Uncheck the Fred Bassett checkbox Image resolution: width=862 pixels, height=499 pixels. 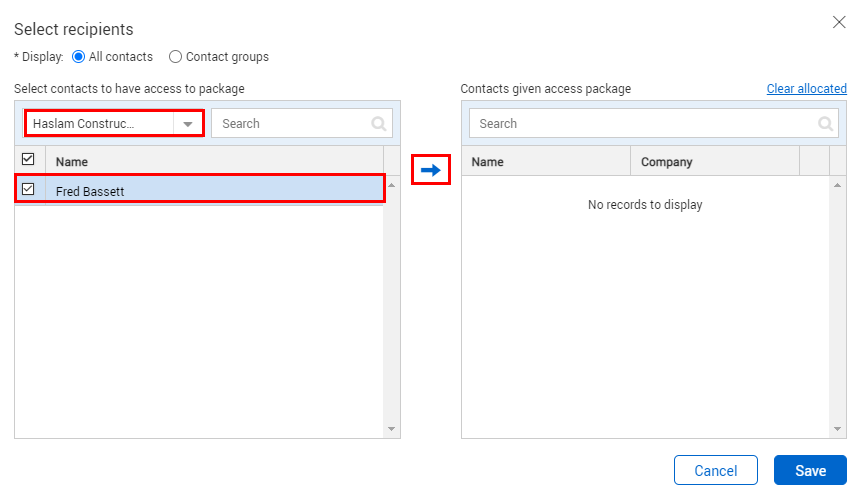[x=28, y=189]
